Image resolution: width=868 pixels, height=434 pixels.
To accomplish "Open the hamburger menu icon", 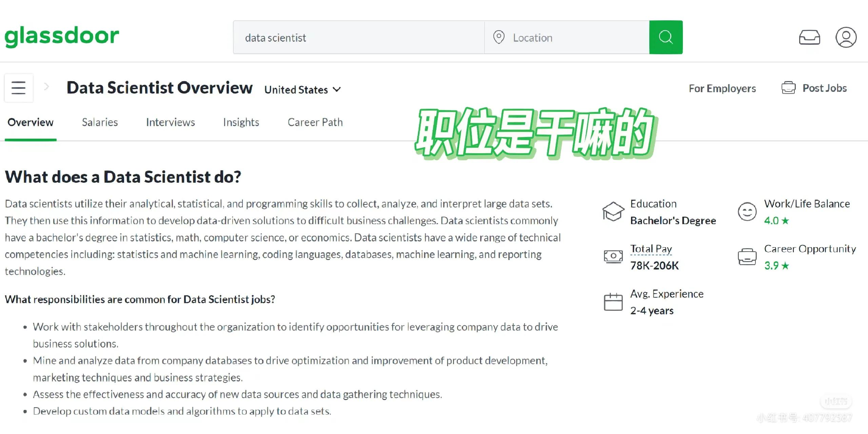I will point(19,88).
